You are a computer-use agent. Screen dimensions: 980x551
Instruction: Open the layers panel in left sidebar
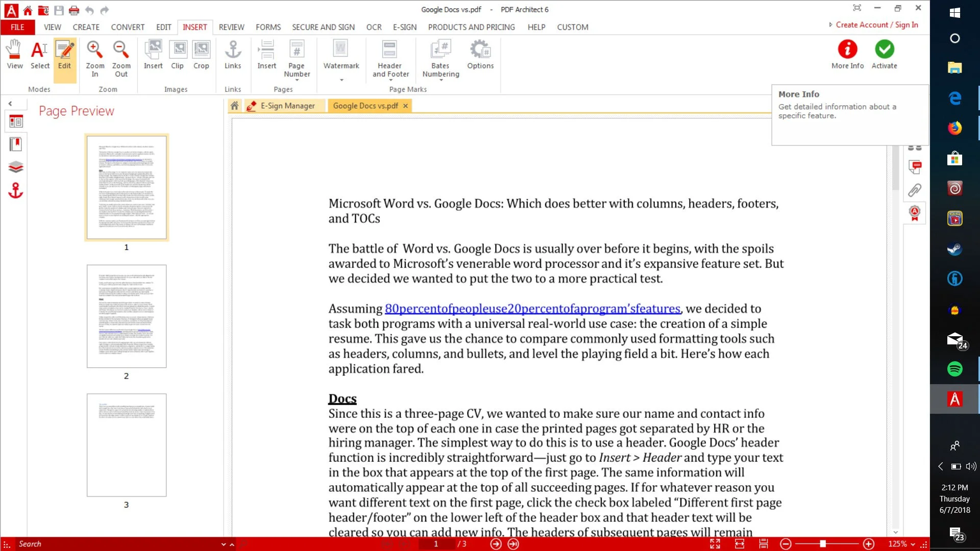point(16,167)
